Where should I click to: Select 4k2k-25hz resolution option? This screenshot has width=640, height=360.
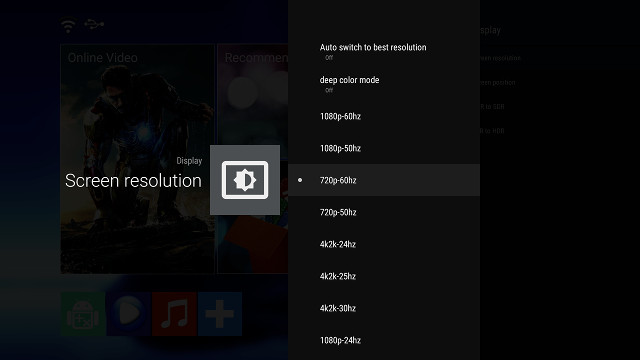tap(384, 276)
